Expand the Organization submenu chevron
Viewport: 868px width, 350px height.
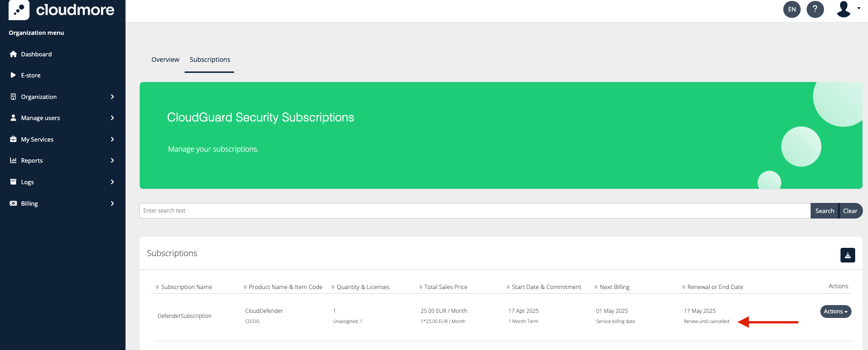(x=112, y=97)
